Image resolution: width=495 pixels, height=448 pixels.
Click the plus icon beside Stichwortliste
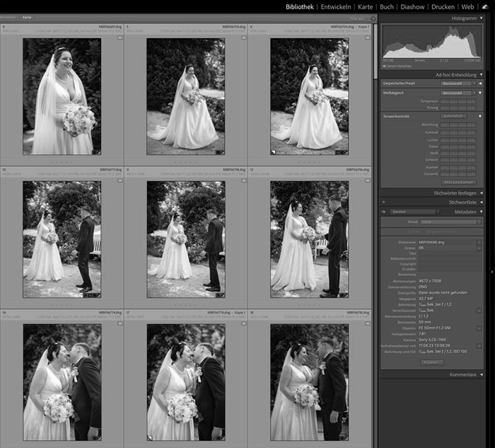(x=384, y=202)
